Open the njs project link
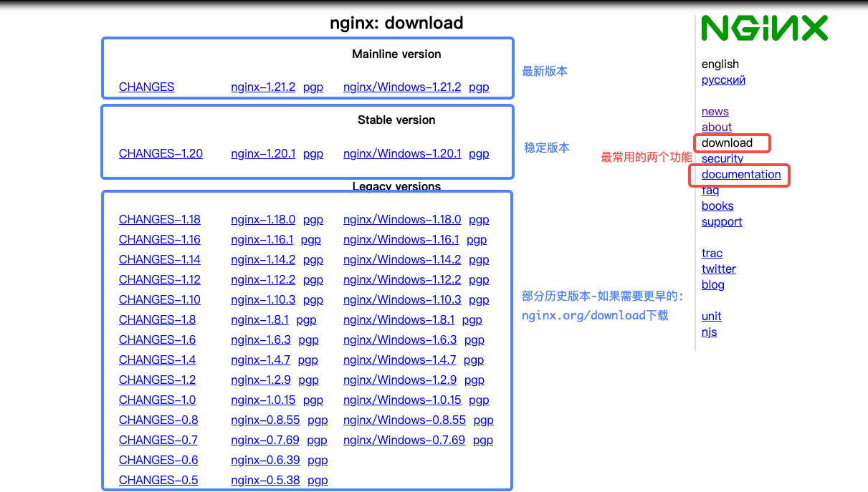The image size is (868, 492). (709, 332)
